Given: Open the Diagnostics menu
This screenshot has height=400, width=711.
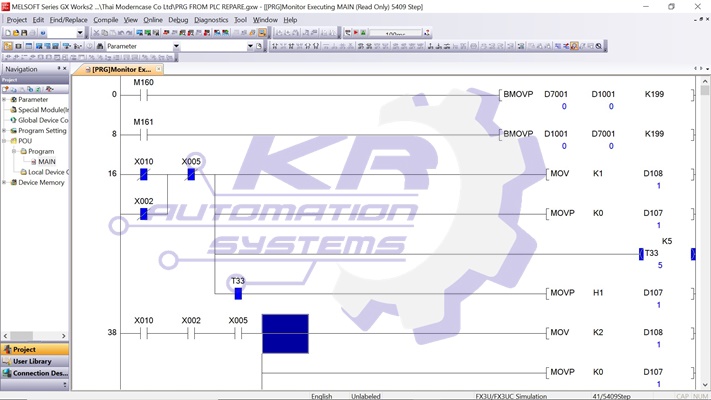Looking at the screenshot, I should point(211,20).
